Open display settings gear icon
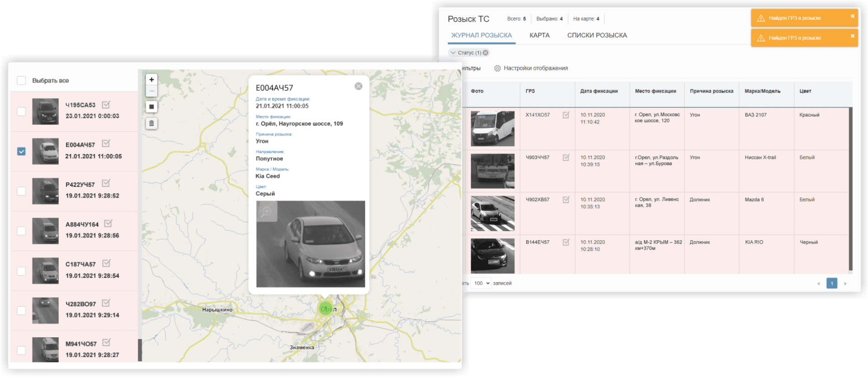868x377 pixels. [497, 68]
